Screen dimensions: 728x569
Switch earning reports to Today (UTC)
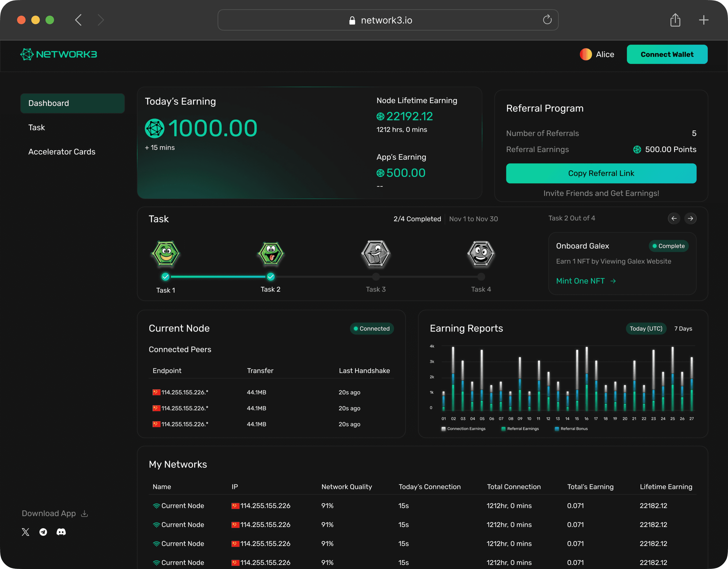[x=646, y=329]
